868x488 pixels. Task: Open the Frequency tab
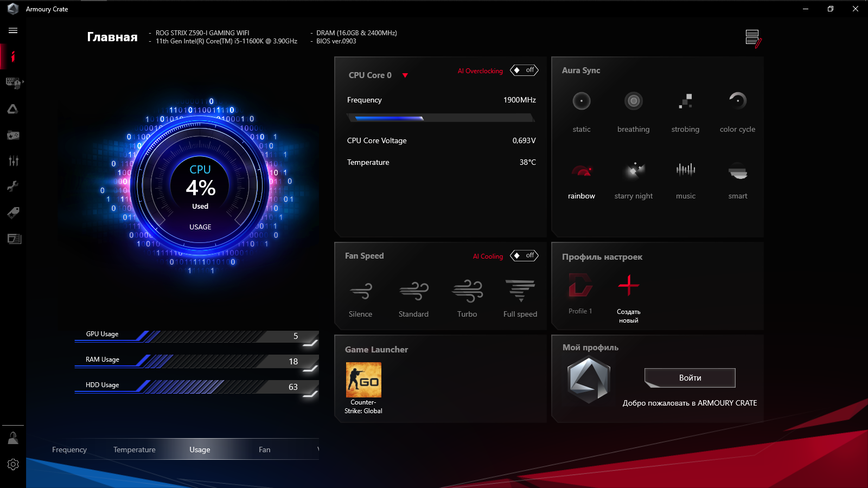[69, 449]
